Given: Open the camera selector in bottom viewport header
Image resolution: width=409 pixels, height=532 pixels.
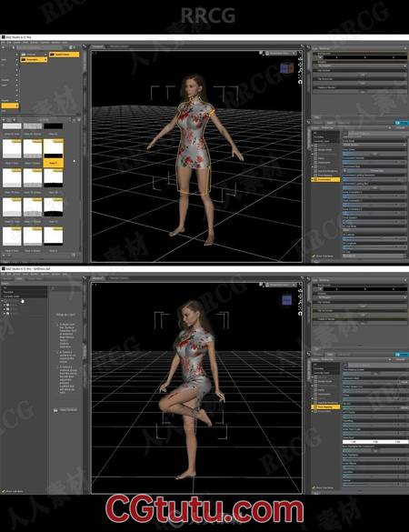Looking at the screenshot, I should coord(280,285).
